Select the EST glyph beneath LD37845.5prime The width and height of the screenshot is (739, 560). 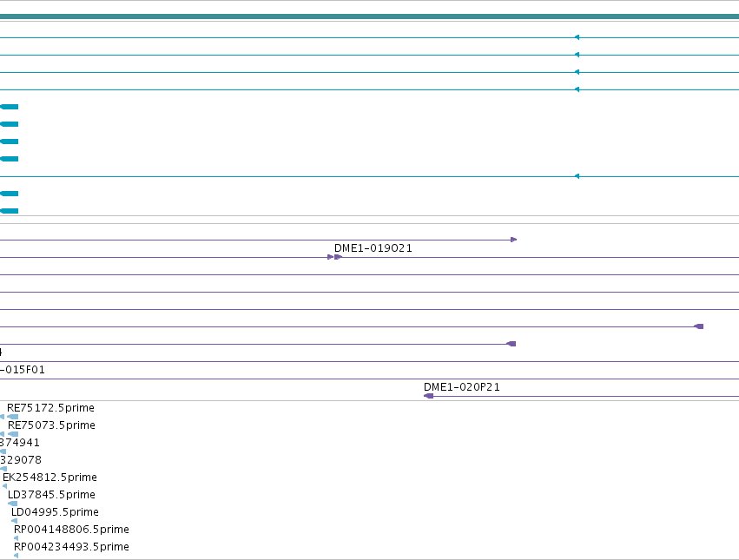pos(13,504)
